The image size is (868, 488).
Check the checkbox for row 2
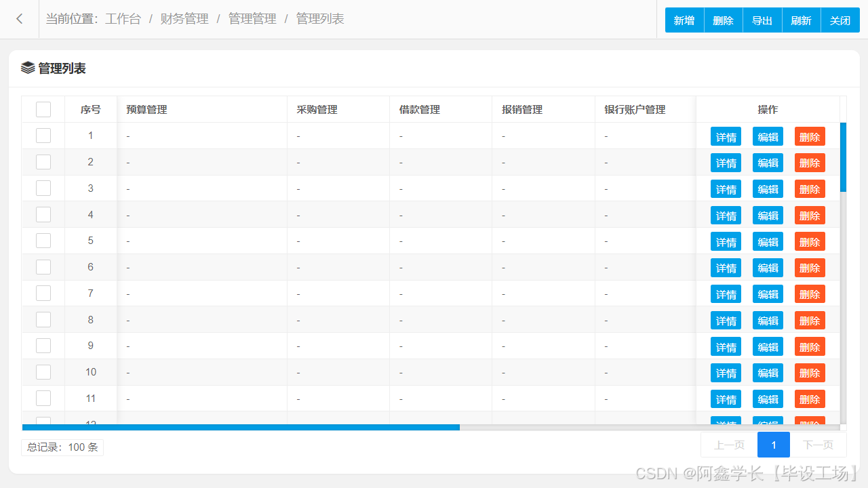tap(43, 162)
